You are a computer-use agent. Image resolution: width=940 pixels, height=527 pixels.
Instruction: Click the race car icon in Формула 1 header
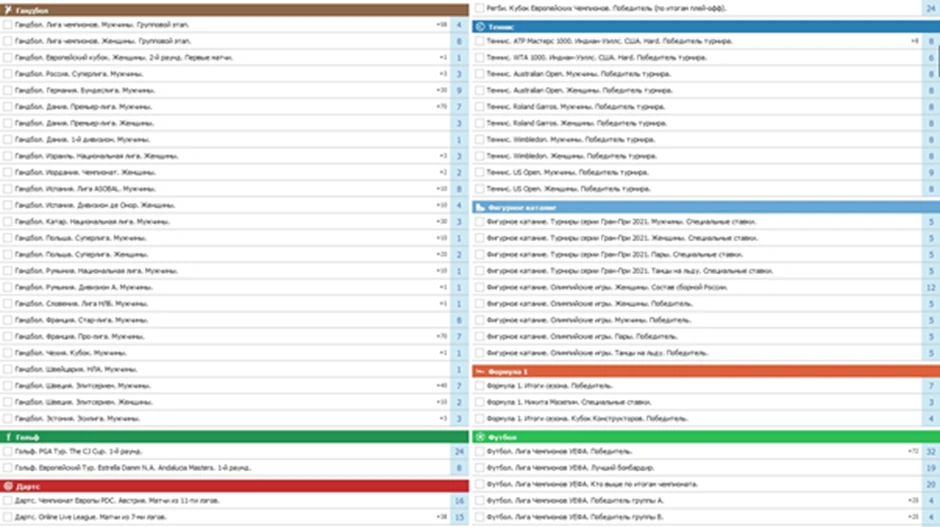pyautogui.click(x=480, y=372)
